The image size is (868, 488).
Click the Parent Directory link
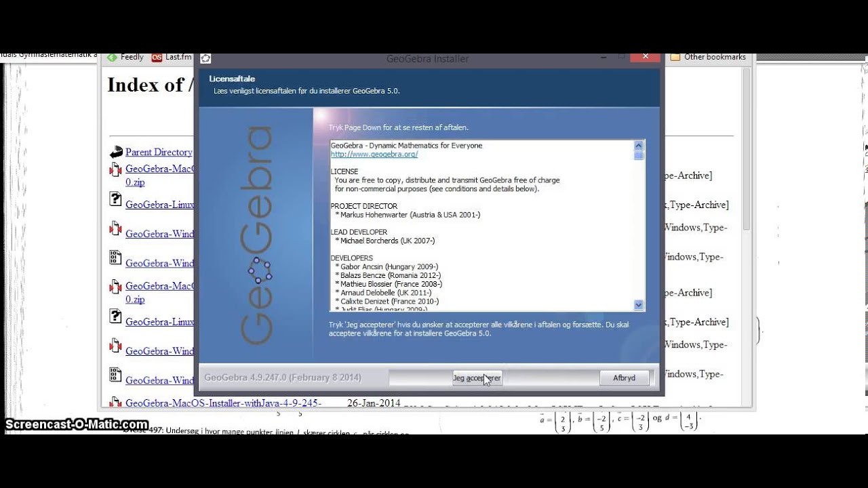click(x=159, y=152)
